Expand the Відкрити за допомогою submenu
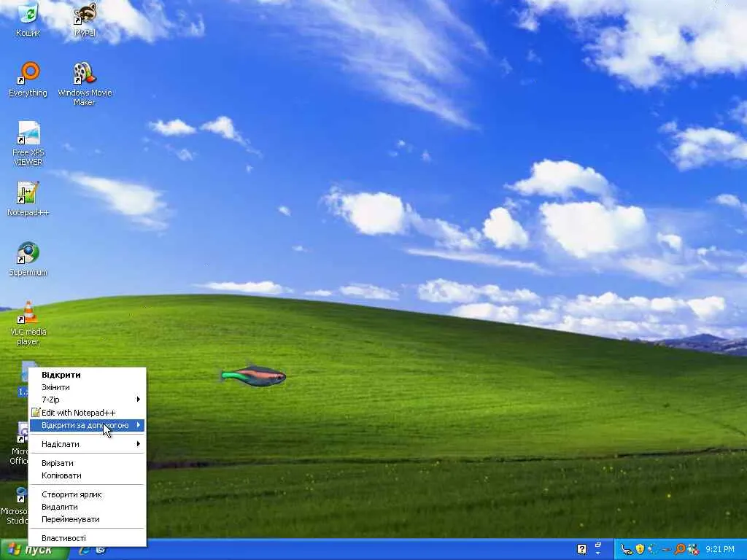The image size is (747, 560). [x=88, y=425]
